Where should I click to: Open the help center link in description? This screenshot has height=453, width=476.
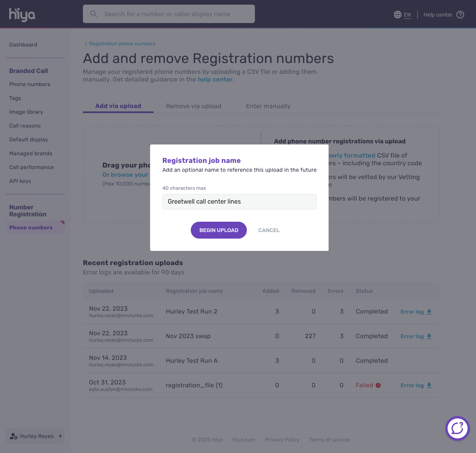click(215, 80)
